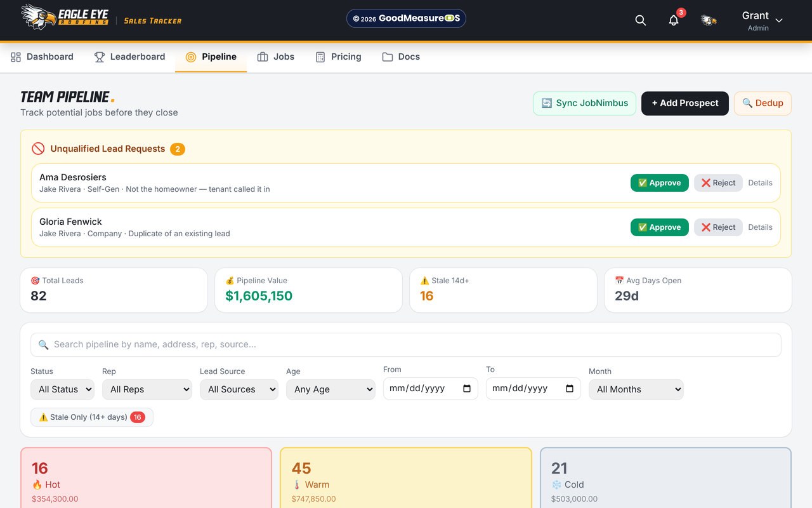
Task: Click the GoodMeasureOS copyright badge
Action: 406,18
